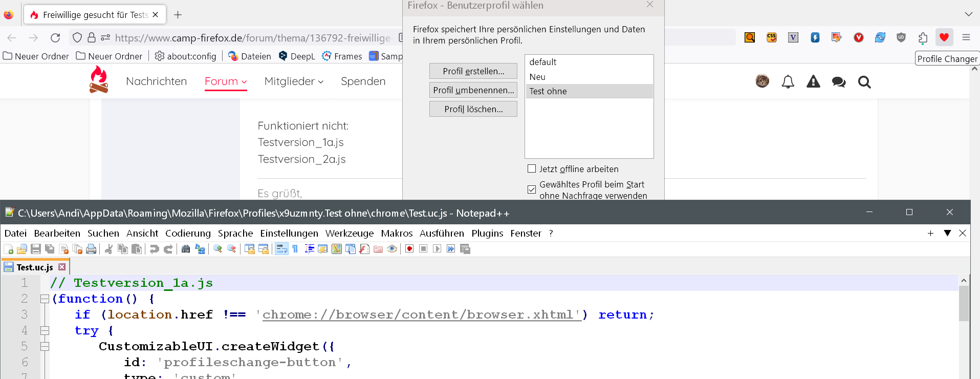Open the Codierung menu in Notepad++
Image resolution: width=980 pixels, height=379 pixels.
pos(188,233)
